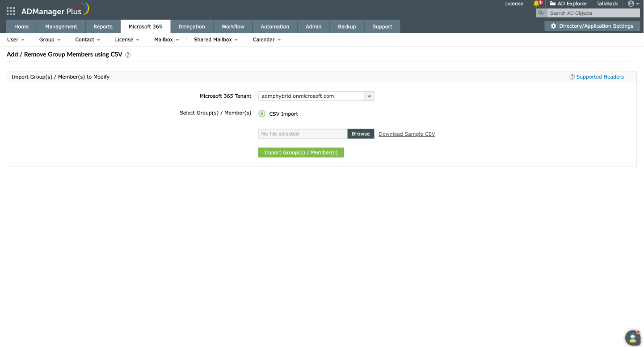Click the ADManager Plus logo
The image size is (644, 347).
[55, 9]
